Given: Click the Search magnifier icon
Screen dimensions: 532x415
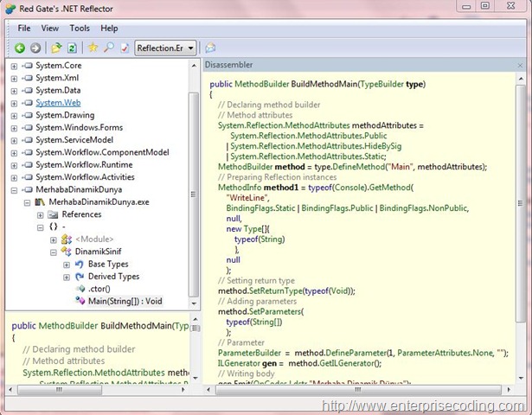Looking at the screenshot, I should tap(109, 48).
